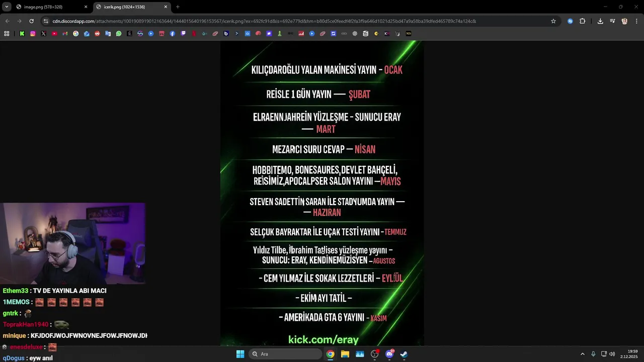
Task: Reload the current page
Action: click(x=31, y=21)
